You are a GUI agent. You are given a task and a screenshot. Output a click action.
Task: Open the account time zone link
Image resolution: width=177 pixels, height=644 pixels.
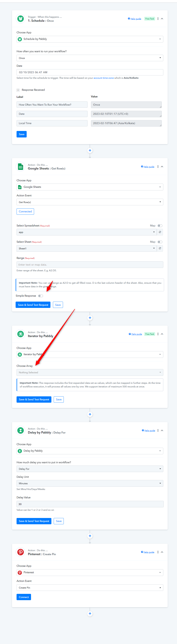(x=104, y=78)
